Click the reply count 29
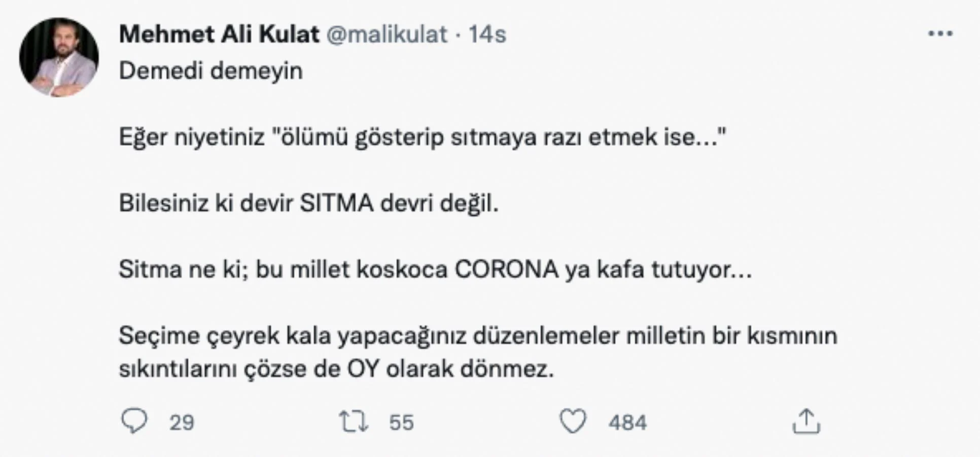The image size is (980, 457). [182, 422]
